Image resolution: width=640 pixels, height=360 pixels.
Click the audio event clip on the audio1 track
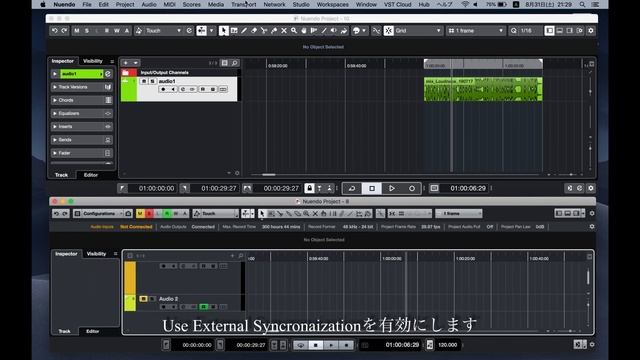pyautogui.click(x=483, y=89)
